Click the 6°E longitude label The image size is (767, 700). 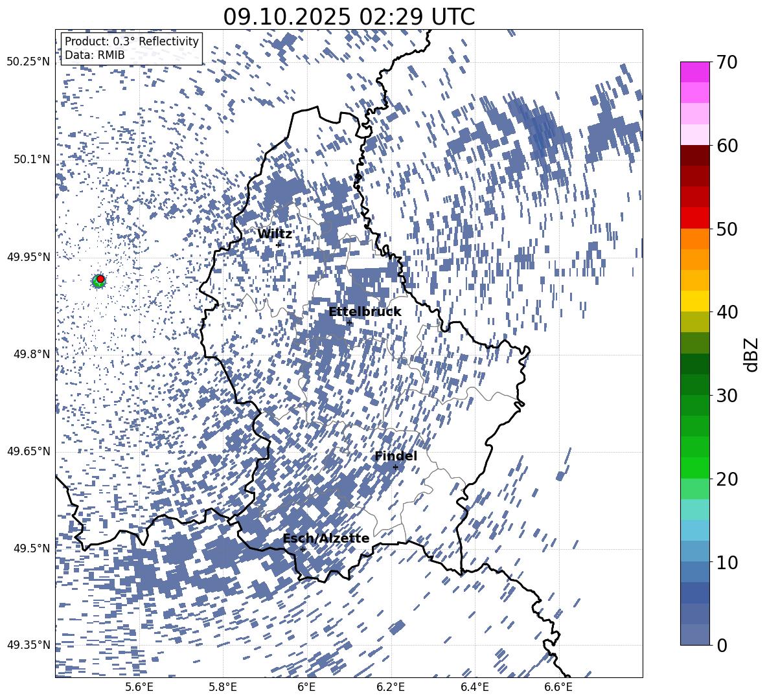306,687
